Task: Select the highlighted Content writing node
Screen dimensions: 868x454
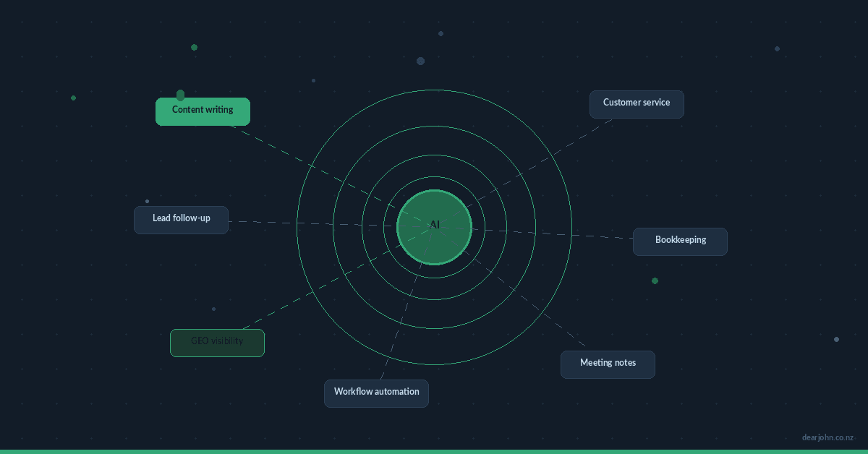Action: 203,111
